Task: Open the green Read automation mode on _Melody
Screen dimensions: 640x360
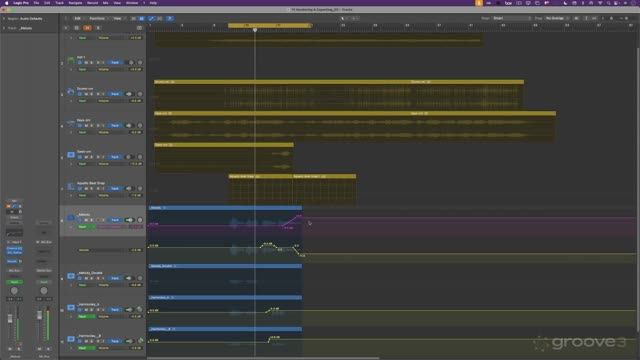Action: click(x=86, y=227)
